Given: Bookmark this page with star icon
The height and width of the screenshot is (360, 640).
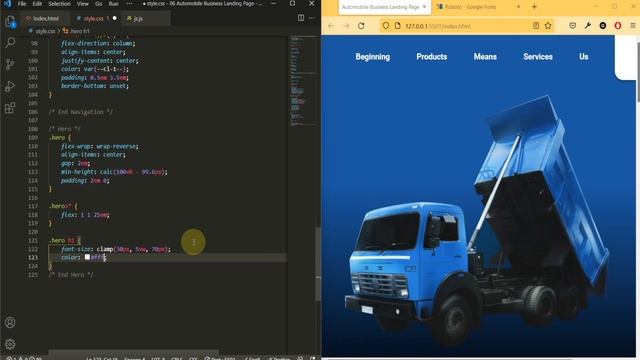Looking at the screenshot, I should [x=548, y=26].
